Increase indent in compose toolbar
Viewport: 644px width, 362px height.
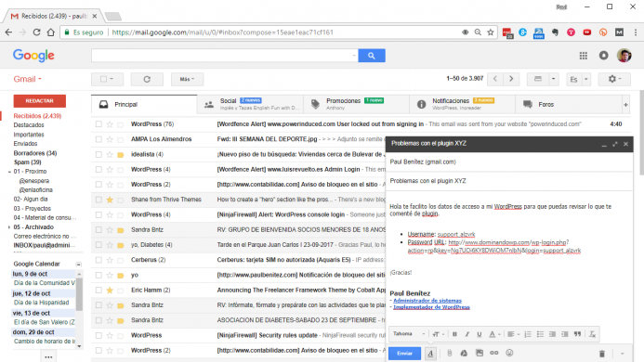tap(565, 334)
